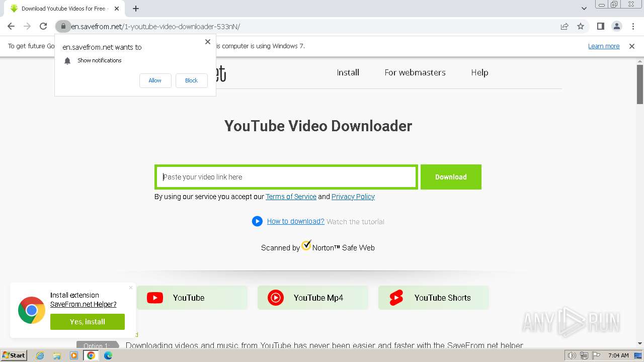This screenshot has height=362, width=644.
Task: Open the Chrome profile avatar
Action: pos(616,26)
